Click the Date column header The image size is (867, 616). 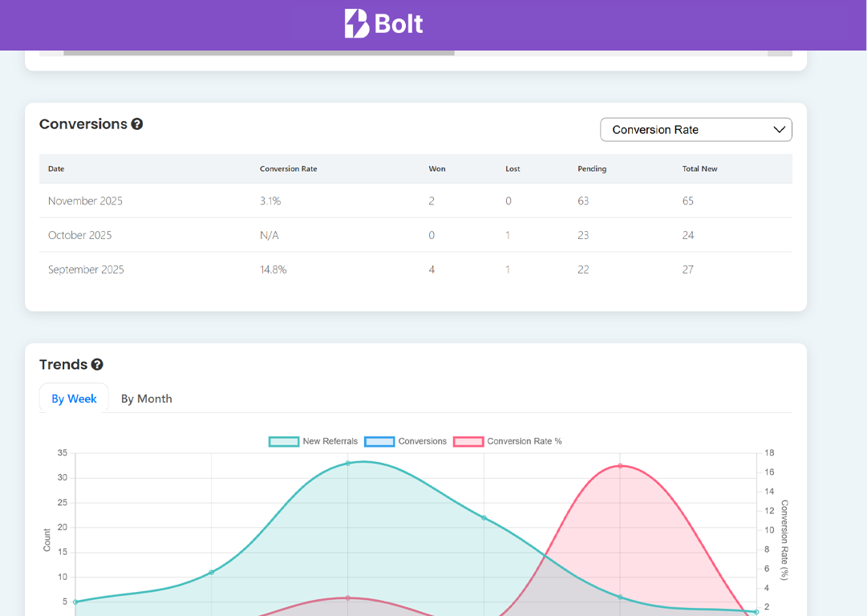pos(56,169)
